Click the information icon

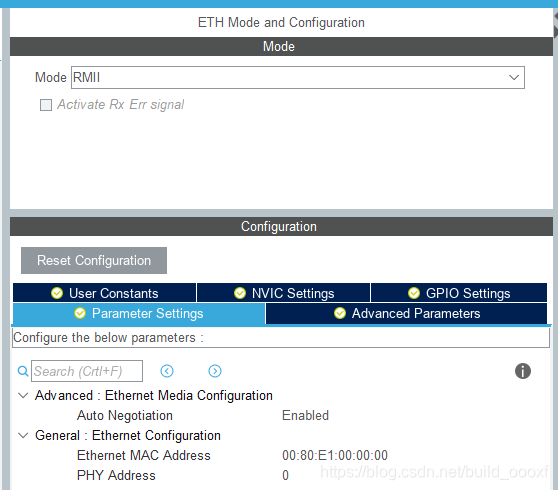pos(523,371)
